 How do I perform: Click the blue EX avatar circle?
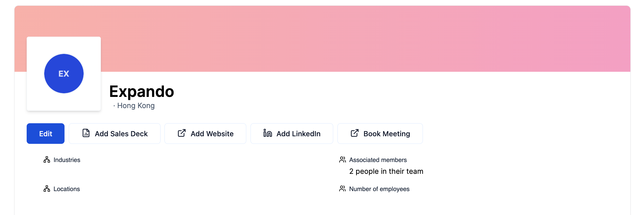(64, 74)
